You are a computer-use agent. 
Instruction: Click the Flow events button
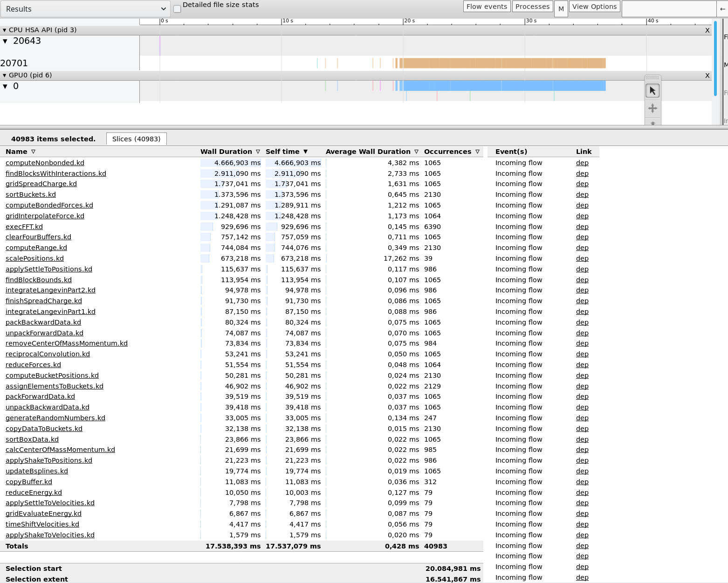click(487, 7)
